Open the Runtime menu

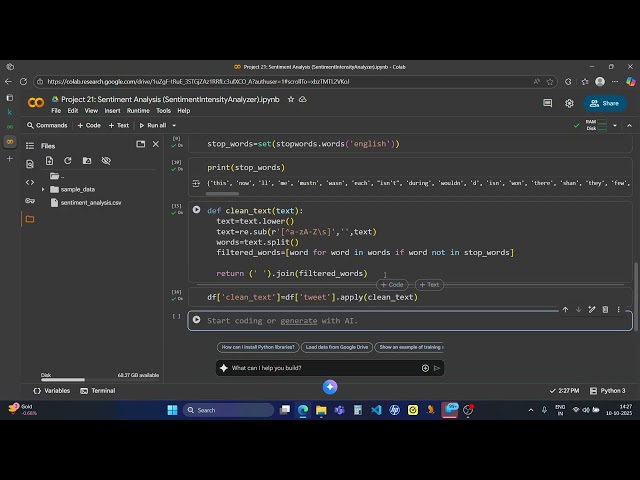point(138,111)
